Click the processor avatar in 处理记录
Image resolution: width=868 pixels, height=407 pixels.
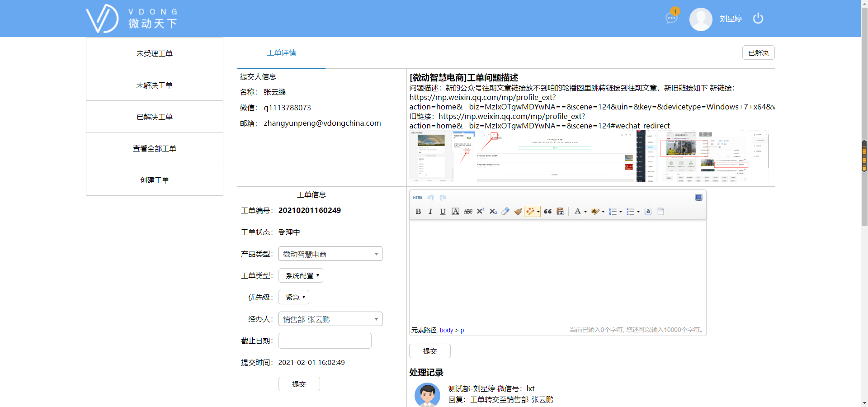[427, 395]
